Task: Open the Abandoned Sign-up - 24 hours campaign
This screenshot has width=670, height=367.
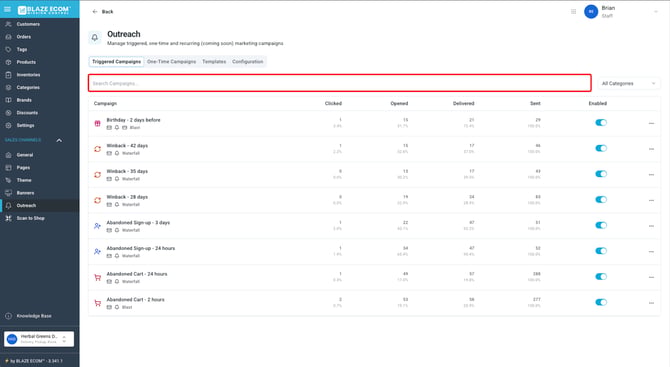Action: coord(141,248)
